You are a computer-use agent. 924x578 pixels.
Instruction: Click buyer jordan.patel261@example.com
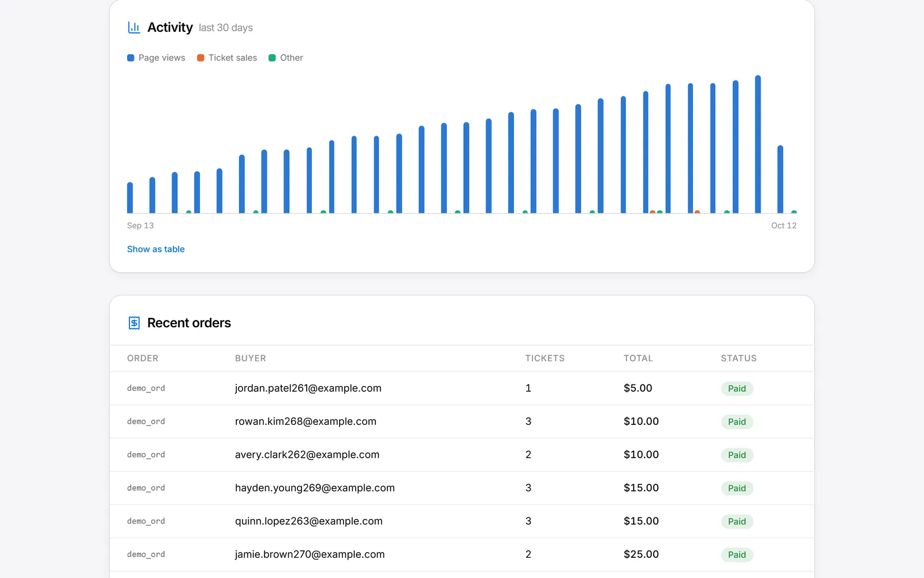(x=308, y=388)
